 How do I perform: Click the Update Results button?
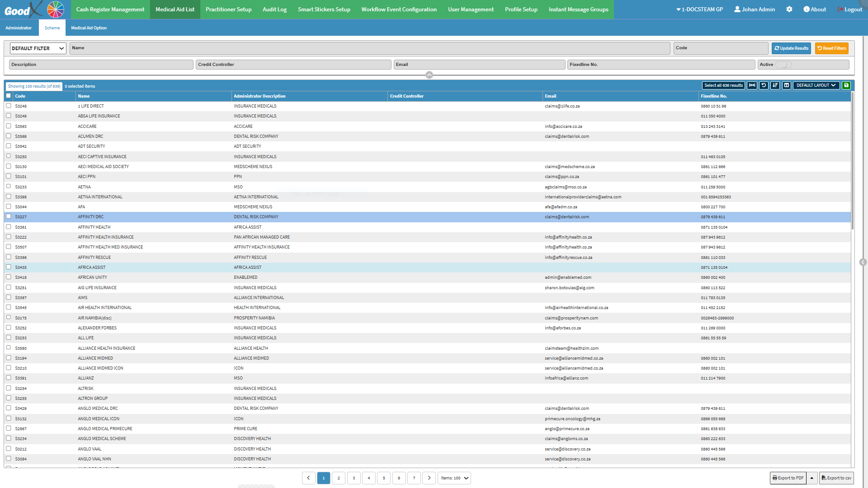pos(791,48)
